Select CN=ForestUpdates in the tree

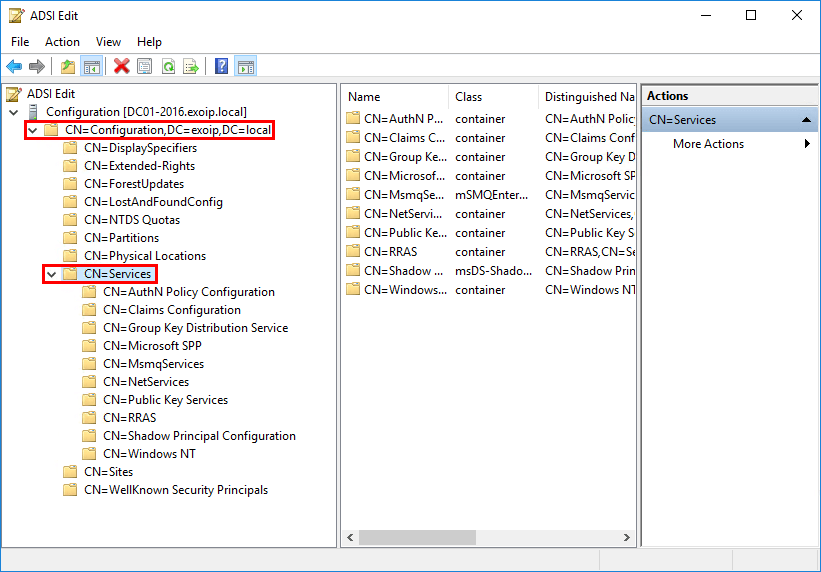134,184
